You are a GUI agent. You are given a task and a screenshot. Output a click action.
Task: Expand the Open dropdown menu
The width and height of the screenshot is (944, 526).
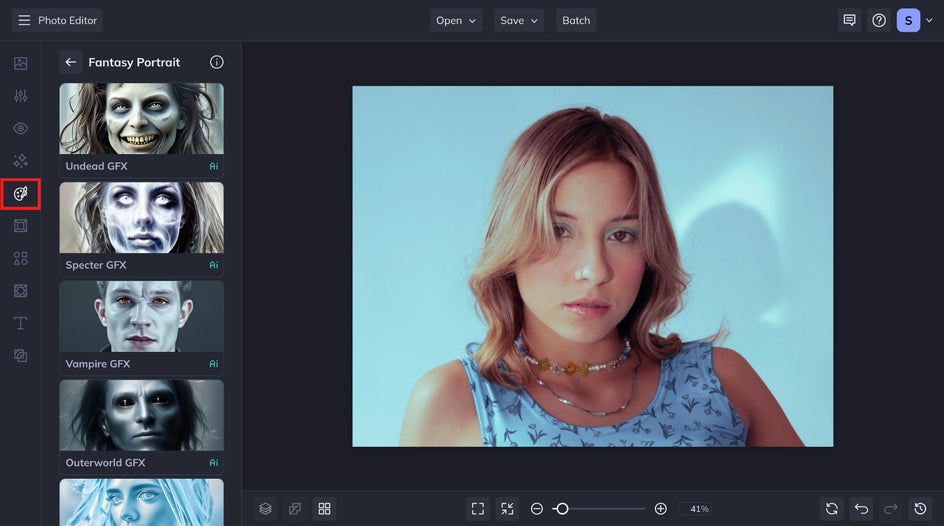pyautogui.click(x=456, y=20)
